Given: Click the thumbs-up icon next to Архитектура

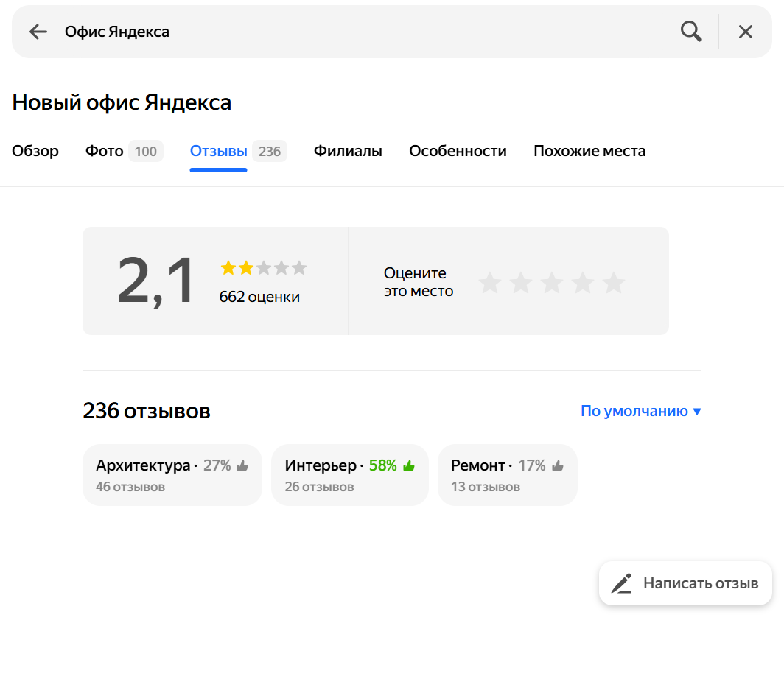Looking at the screenshot, I should click(242, 465).
